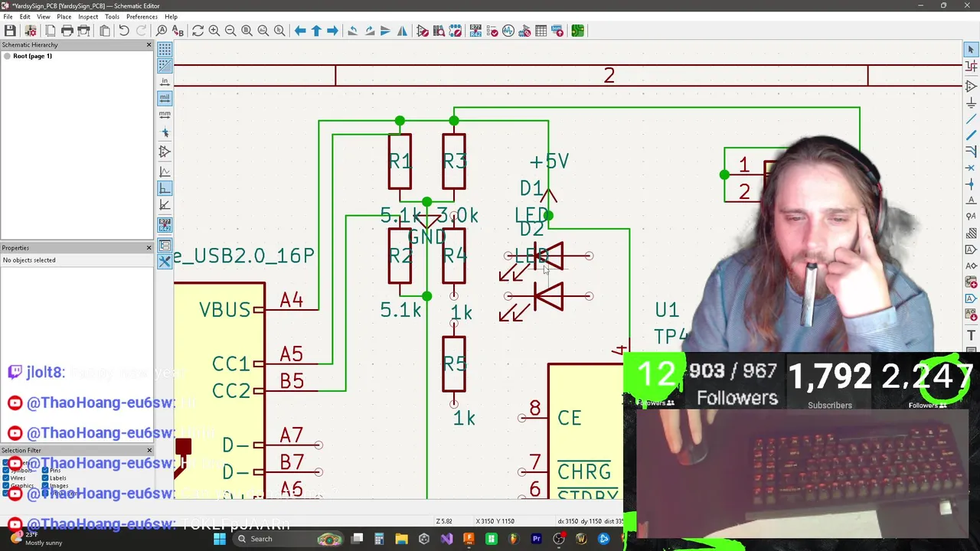Save the schematic with the floppy disk icon
Screen dimensions: 980x551
click(10, 31)
